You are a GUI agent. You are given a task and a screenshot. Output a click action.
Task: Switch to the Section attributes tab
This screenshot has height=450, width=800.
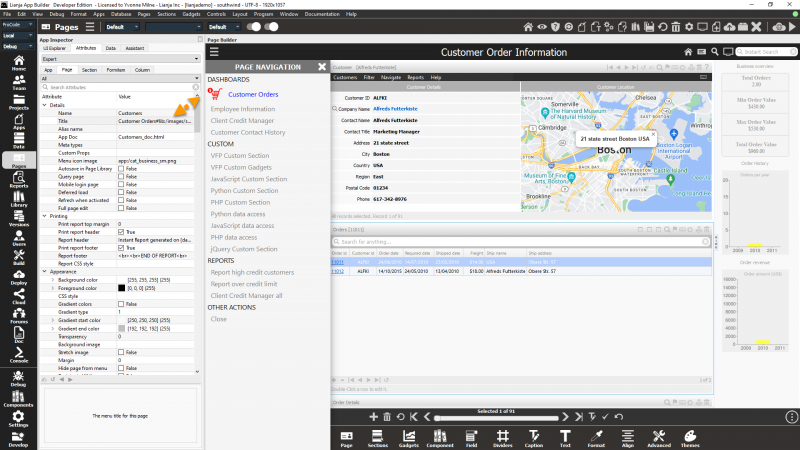pyautogui.click(x=89, y=70)
